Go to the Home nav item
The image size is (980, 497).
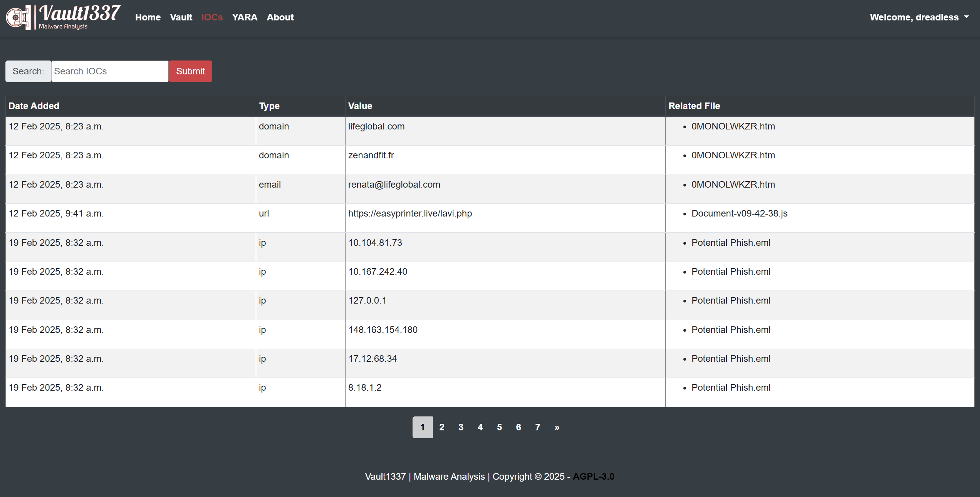tap(148, 17)
